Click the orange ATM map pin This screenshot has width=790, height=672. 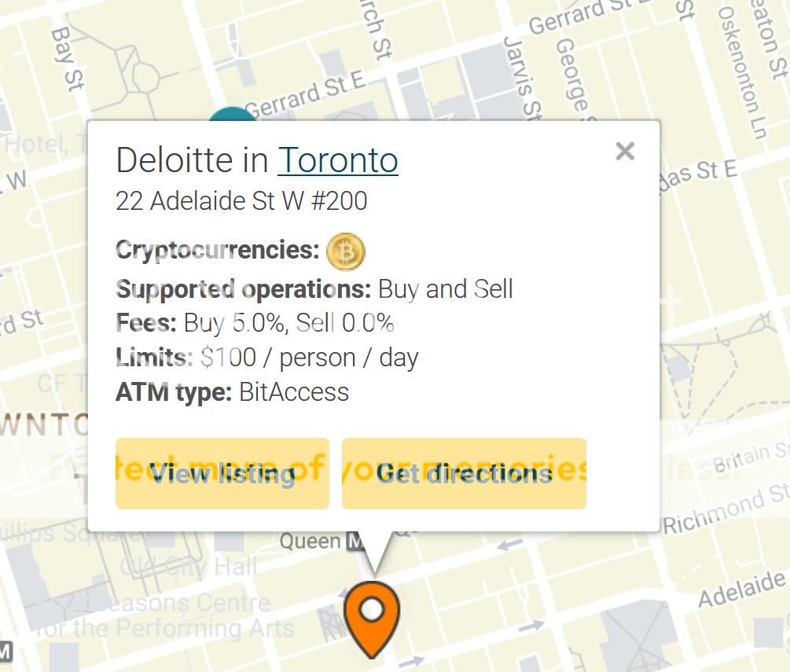(x=372, y=619)
